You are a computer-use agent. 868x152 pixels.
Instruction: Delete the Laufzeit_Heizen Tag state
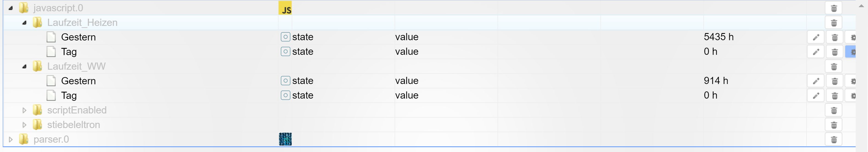click(834, 52)
